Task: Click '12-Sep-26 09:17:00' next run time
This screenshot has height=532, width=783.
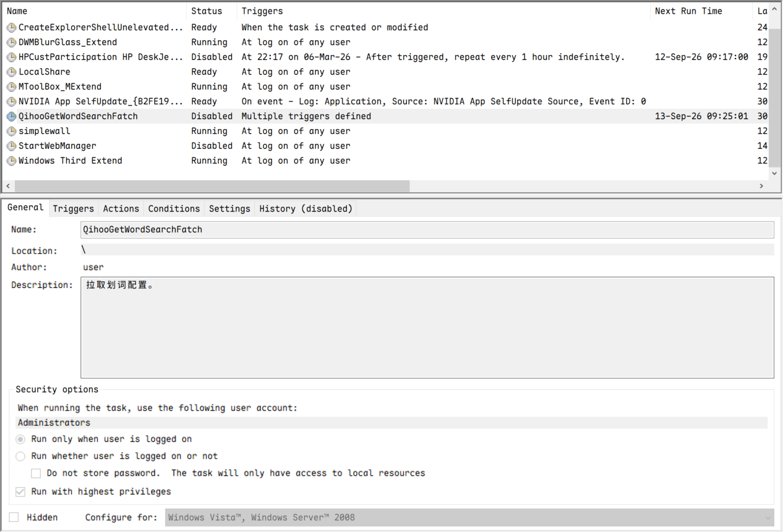Action: 701,57
